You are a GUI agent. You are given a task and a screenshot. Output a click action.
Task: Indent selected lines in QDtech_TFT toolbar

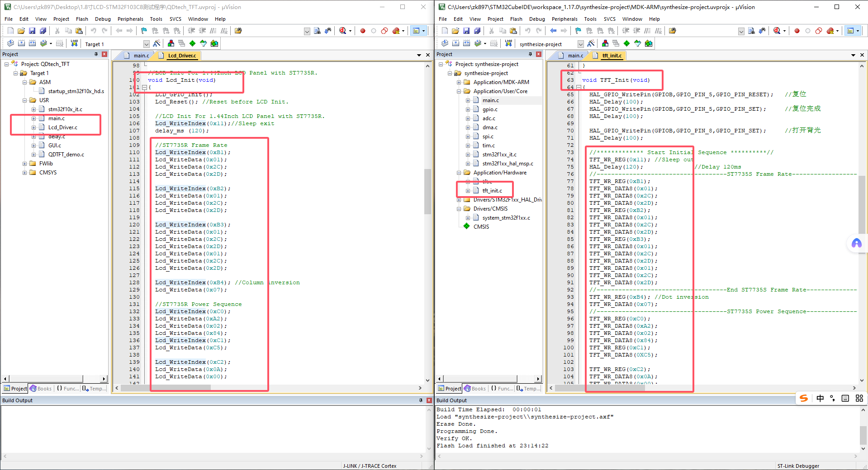coord(191,31)
